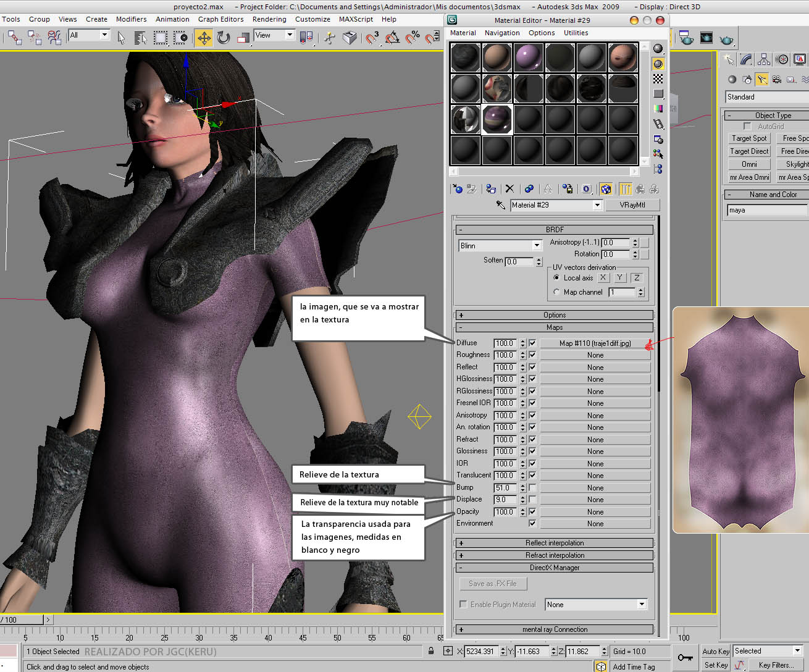Click the Set Key button
This screenshot has height=672, width=809.
coord(716,665)
